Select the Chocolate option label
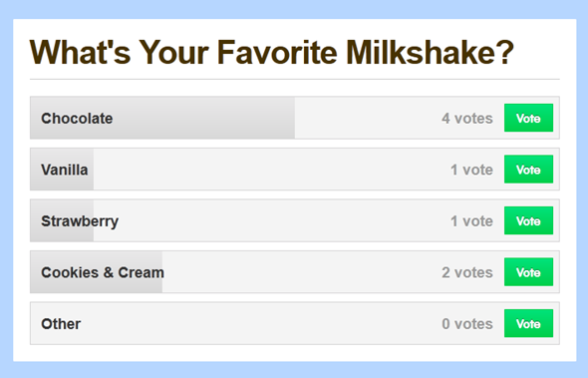This screenshot has height=378, width=588. point(77,119)
